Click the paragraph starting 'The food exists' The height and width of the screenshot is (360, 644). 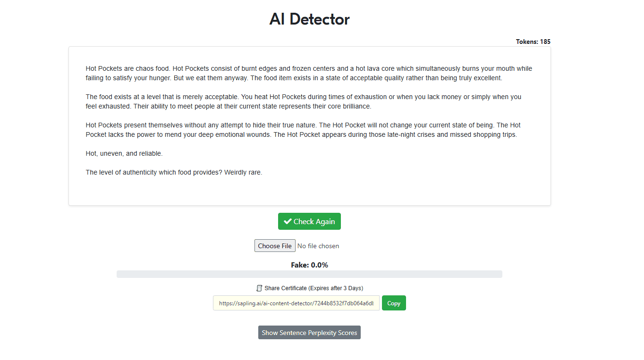(x=304, y=101)
